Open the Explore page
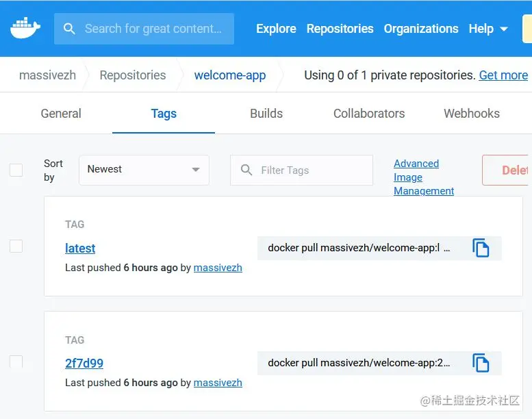Image resolution: width=532 pixels, height=419 pixels. point(276,29)
